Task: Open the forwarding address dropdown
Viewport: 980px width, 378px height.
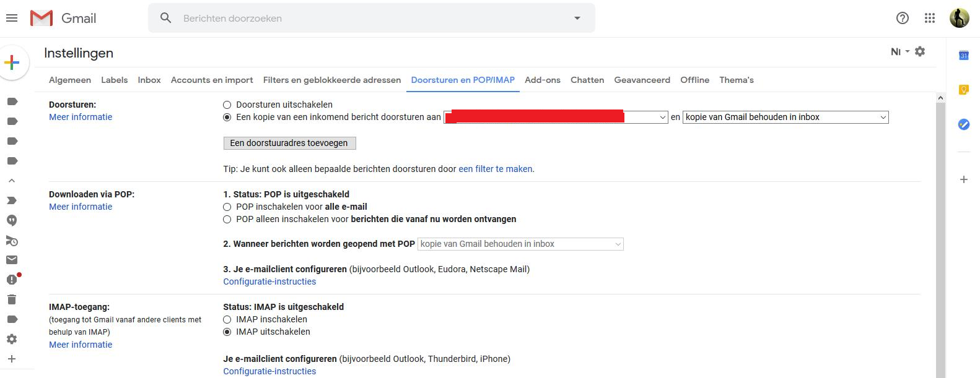Action: [x=556, y=117]
